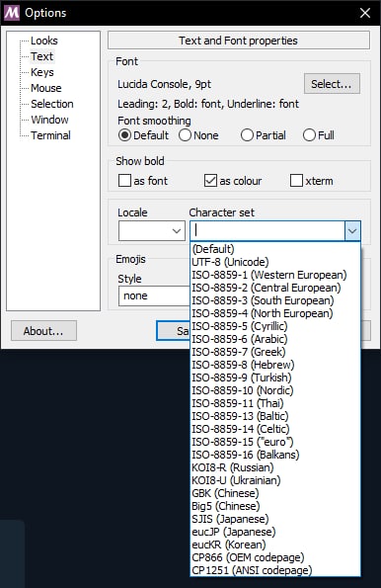Select ISO-8859-3 (South European)
381x588 pixels.
(275, 300)
